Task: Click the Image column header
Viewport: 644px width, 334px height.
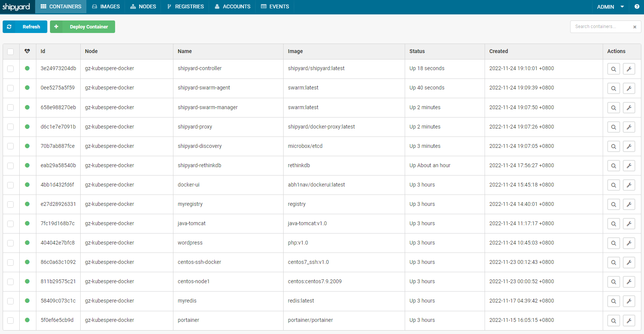Action: pos(295,51)
